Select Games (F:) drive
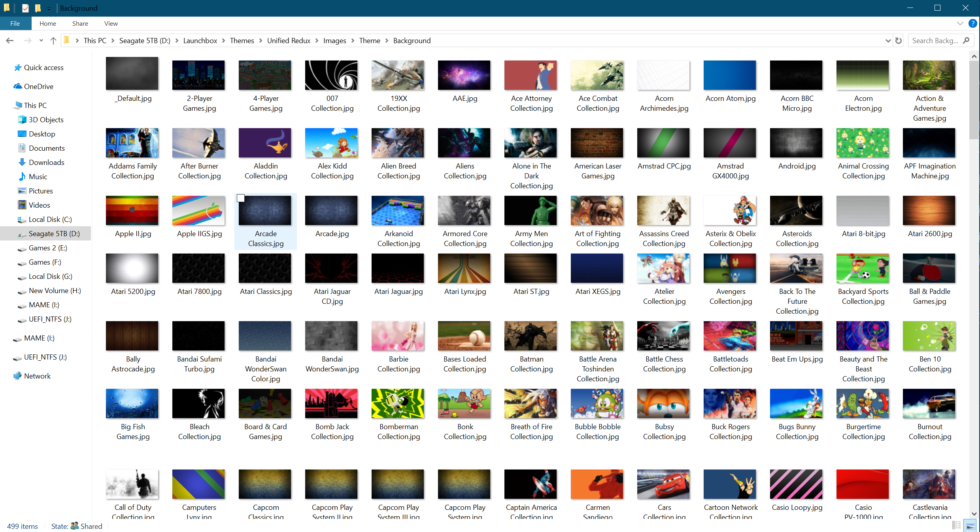Screen dimensions: 980x532 (x=45, y=262)
